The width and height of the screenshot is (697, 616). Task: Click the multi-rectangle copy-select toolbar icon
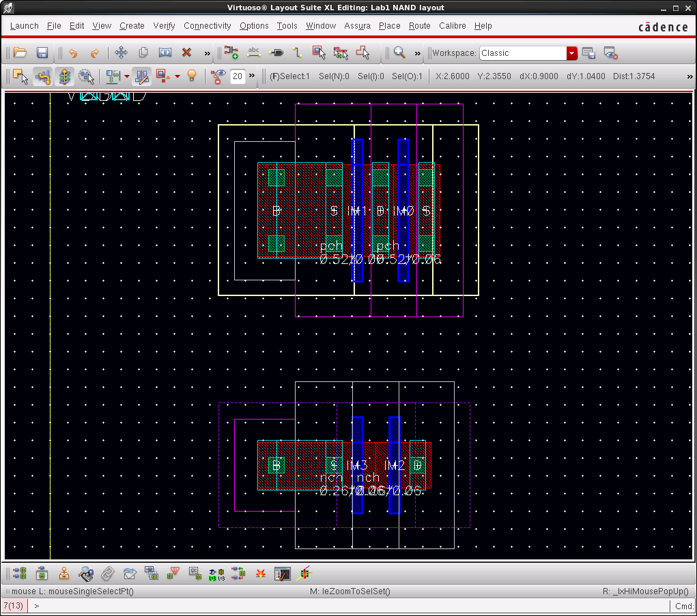[341, 53]
